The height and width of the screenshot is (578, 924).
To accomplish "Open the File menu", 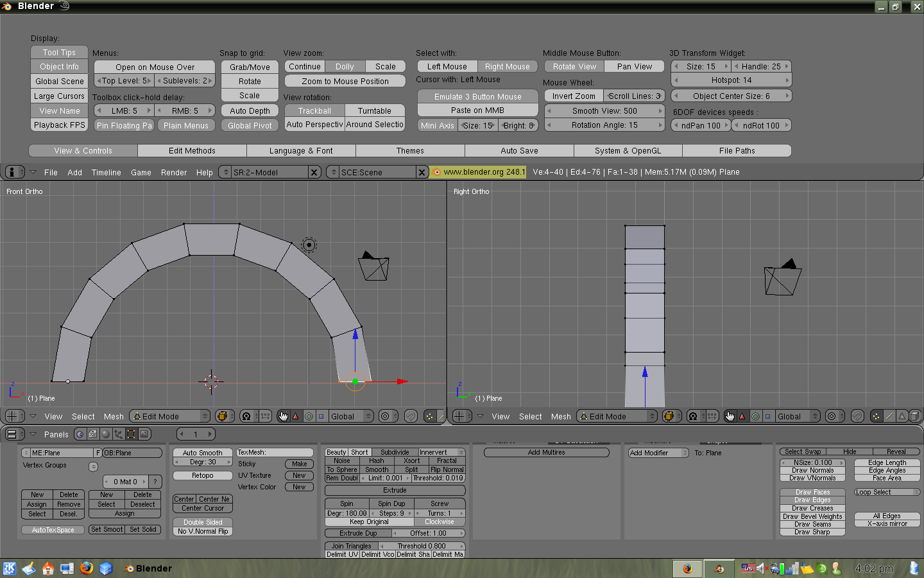I will (51, 172).
